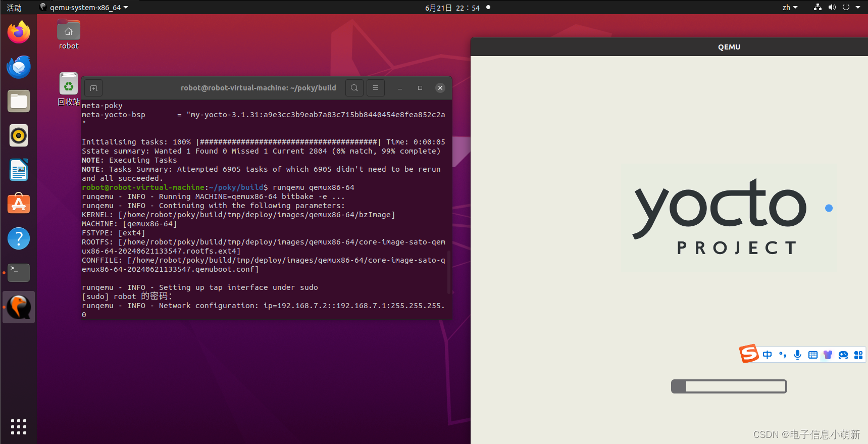The width and height of the screenshot is (868, 444).
Task: Open the zh input source dropdown
Action: [x=790, y=8]
